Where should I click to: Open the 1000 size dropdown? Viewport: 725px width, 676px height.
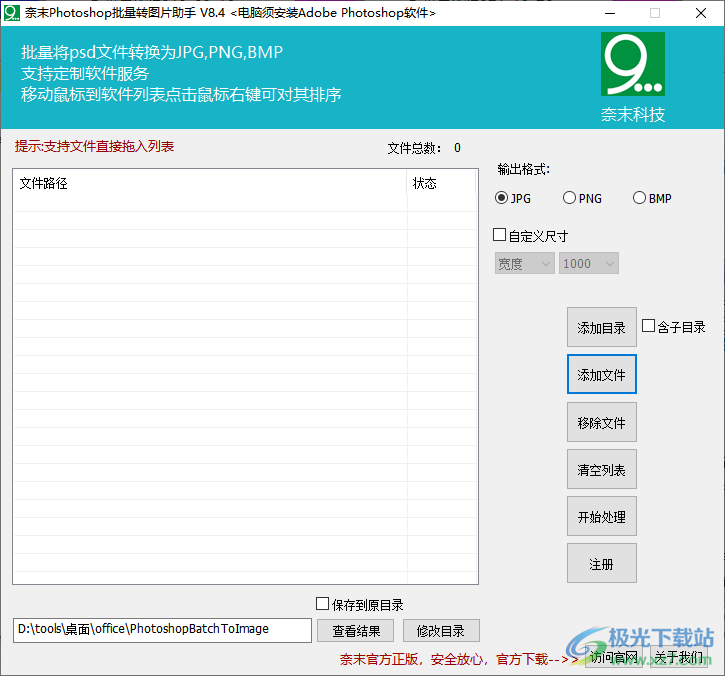pos(589,263)
